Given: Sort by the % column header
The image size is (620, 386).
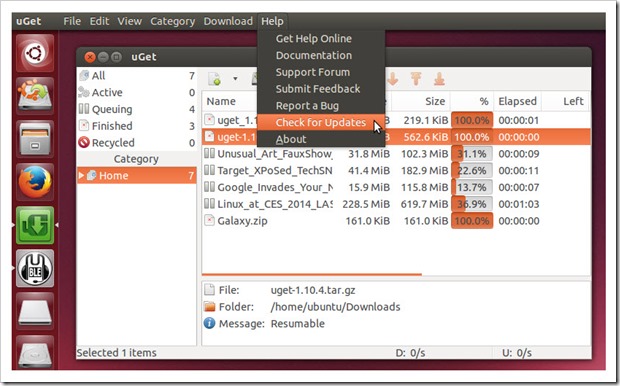Looking at the screenshot, I should tap(472, 101).
